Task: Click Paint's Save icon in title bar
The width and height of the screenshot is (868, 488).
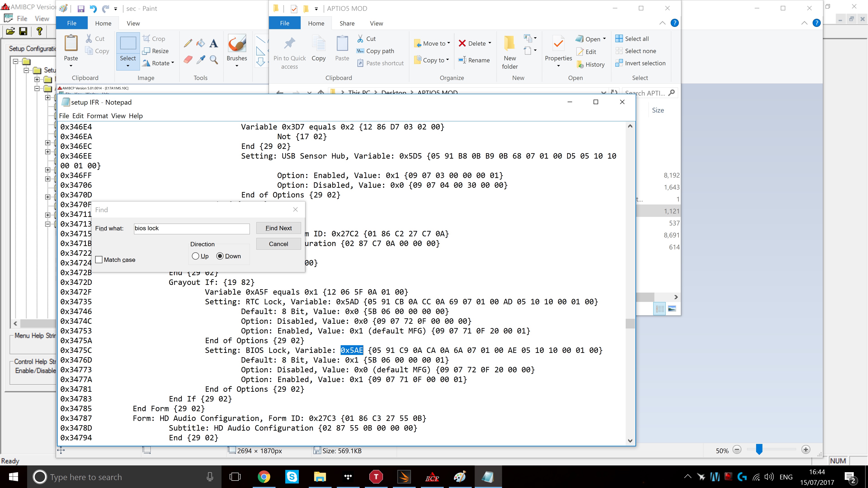Action: point(81,9)
